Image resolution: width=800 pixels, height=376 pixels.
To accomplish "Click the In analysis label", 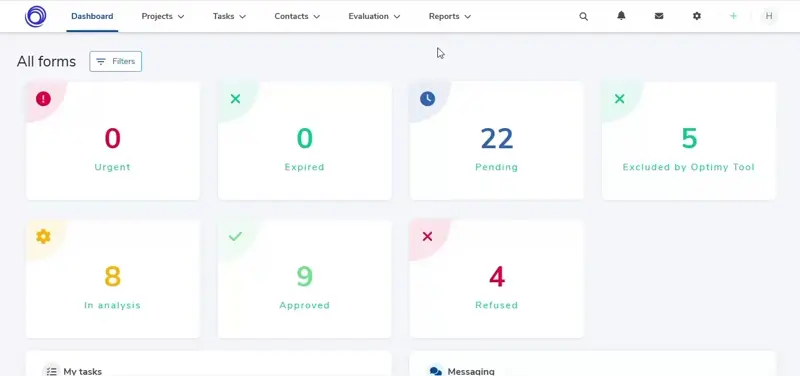I will [x=113, y=305].
